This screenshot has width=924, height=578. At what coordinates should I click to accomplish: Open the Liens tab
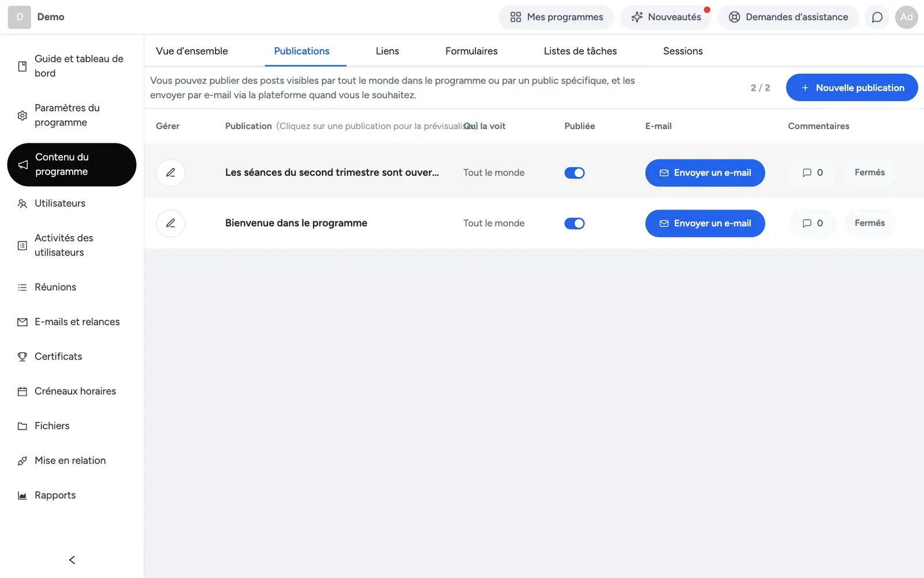click(388, 51)
